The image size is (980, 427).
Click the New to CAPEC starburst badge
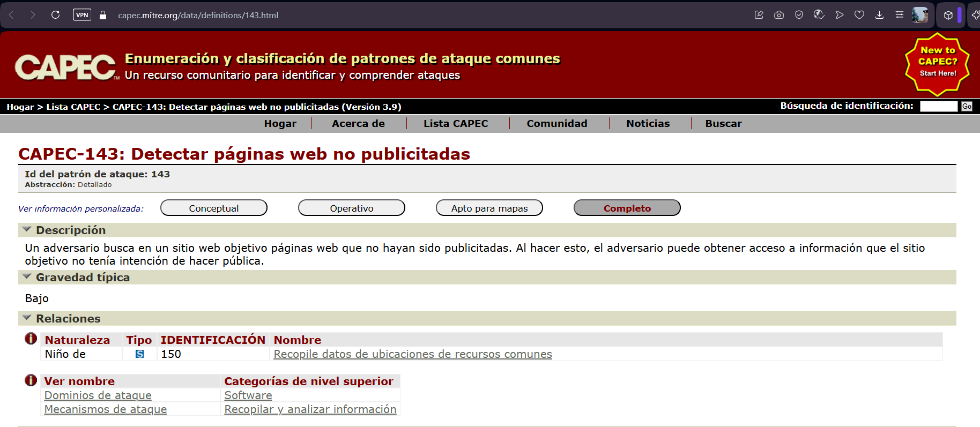click(x=938, y=64)
